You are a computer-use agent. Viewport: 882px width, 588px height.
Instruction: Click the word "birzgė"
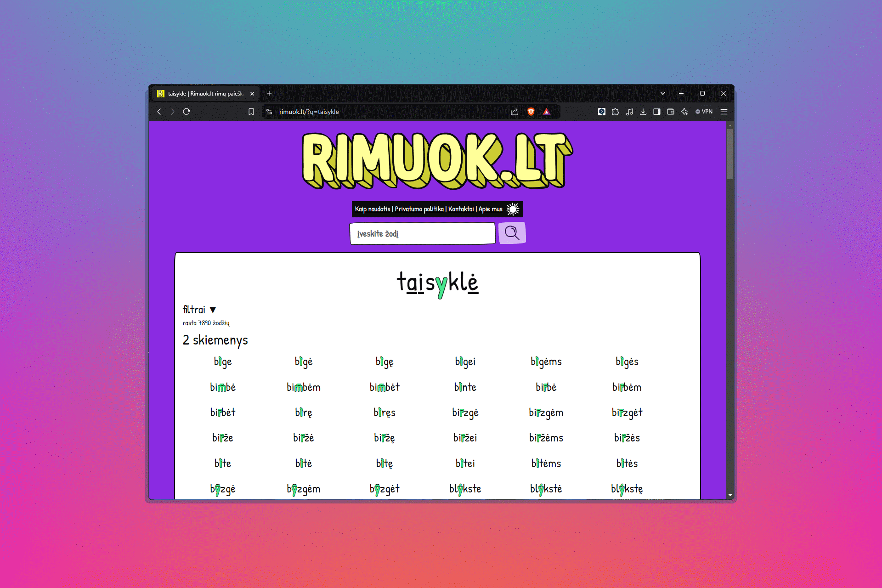465,413
